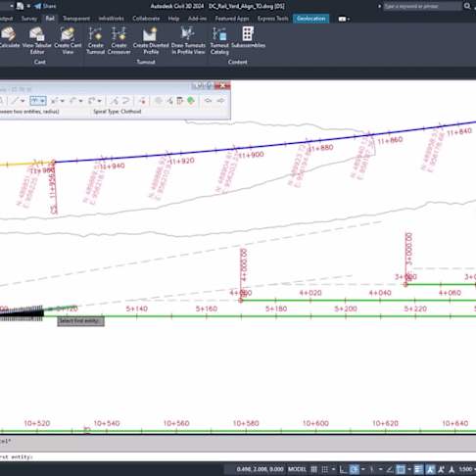Screen dimensions: 476x476
Task: Click the delete sub-entity icon with red mark
Action: point(143,101)
